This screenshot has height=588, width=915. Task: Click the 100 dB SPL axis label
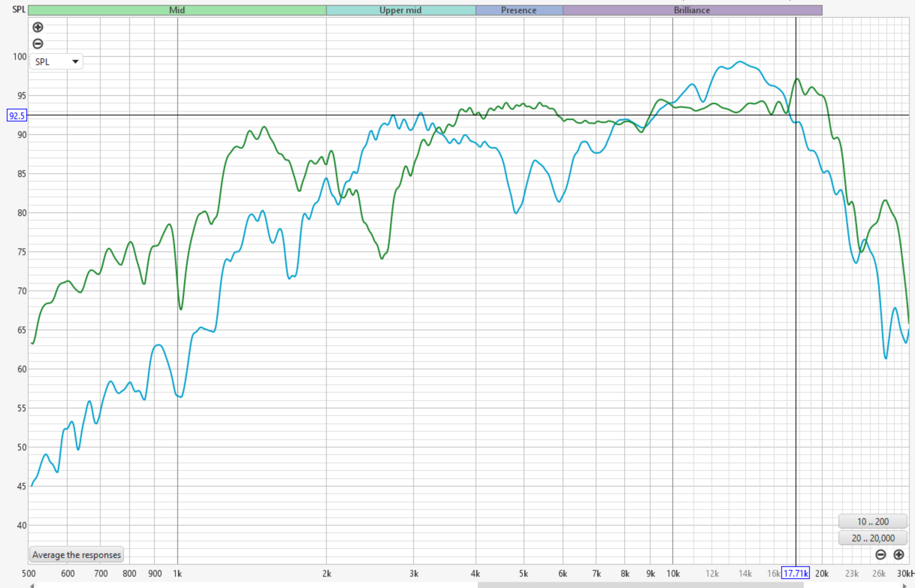pyautogui.click(x=20, y=57)
